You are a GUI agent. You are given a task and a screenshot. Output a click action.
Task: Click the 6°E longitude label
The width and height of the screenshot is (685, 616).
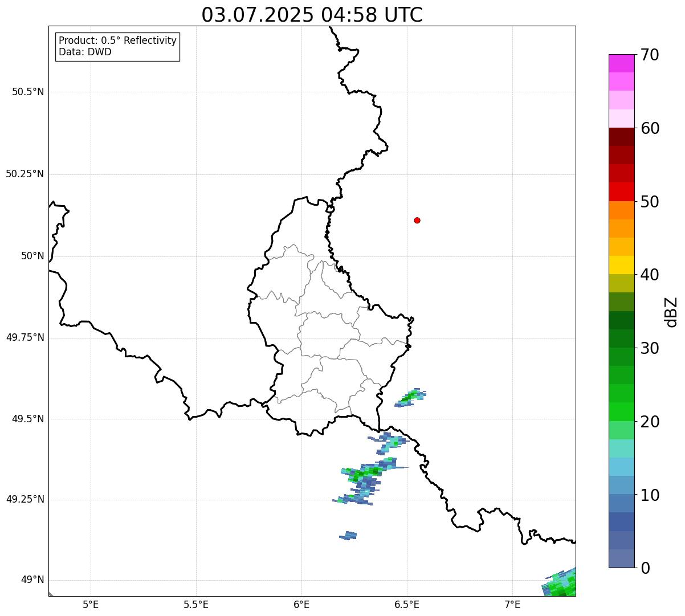tap(301, 604)
